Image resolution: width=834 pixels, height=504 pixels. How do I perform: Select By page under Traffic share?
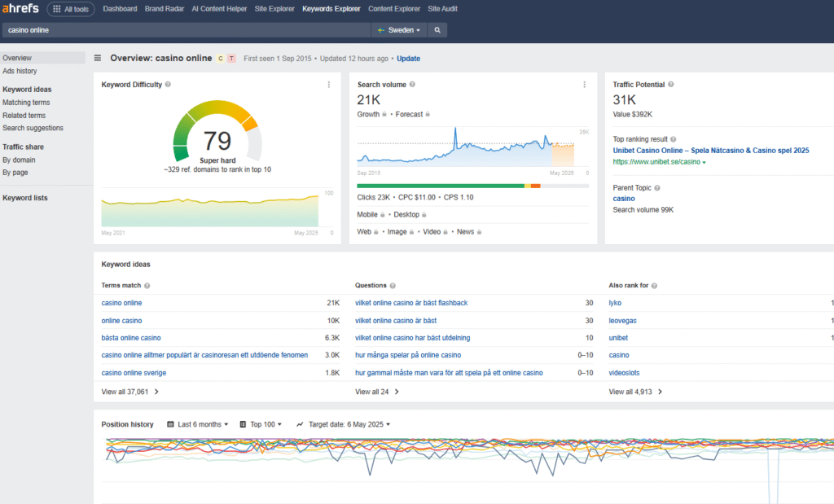(15, 173)
